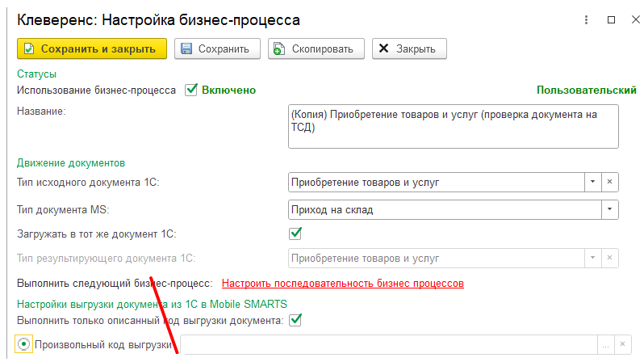Screen dimensions: 644x362
Task: Expand 'Тип документа MS' dropdown arrow
Action: (x=610, y=209)
